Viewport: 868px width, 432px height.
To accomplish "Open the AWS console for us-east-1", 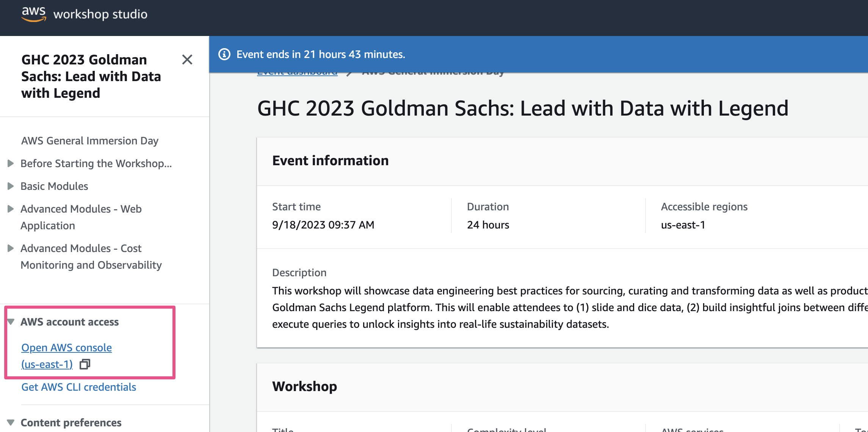I will [x=66, y=347].
